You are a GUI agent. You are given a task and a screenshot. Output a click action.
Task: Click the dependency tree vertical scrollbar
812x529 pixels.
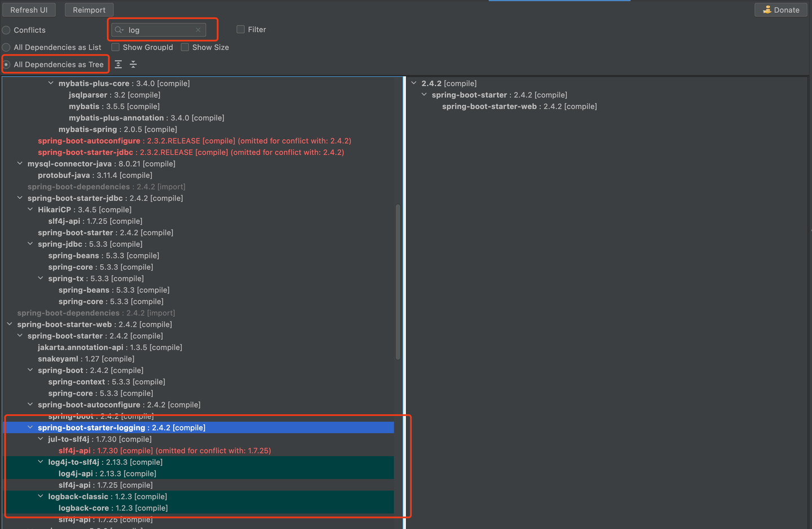pyautogui.click(x=398, y=282)
